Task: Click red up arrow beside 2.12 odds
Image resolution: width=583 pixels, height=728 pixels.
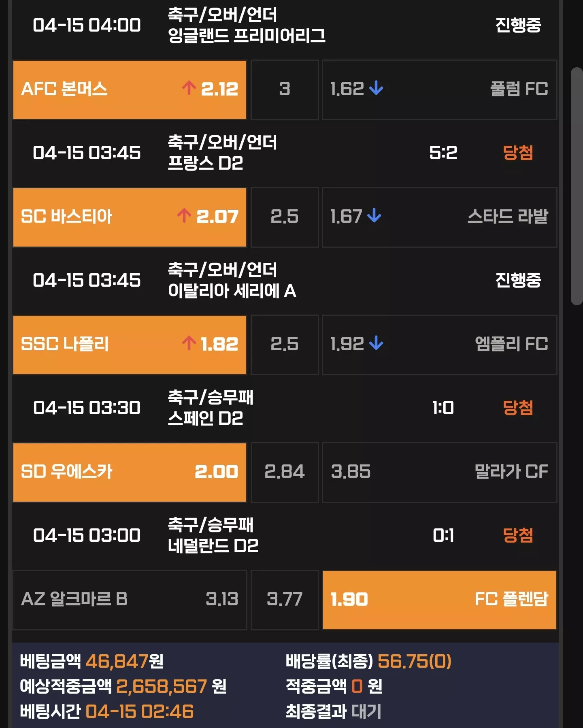Action: coord(189,88)
